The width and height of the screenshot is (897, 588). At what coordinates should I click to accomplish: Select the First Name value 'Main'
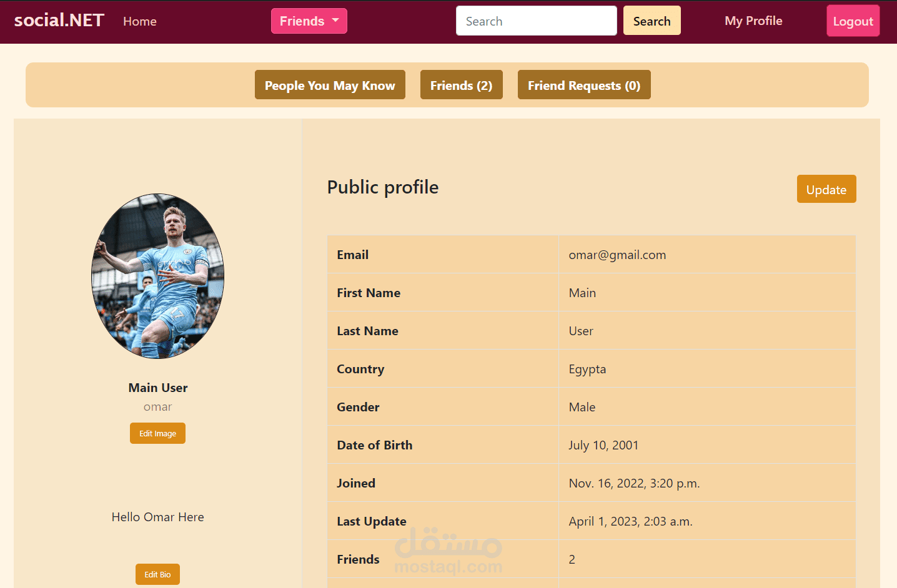point(582,293)
